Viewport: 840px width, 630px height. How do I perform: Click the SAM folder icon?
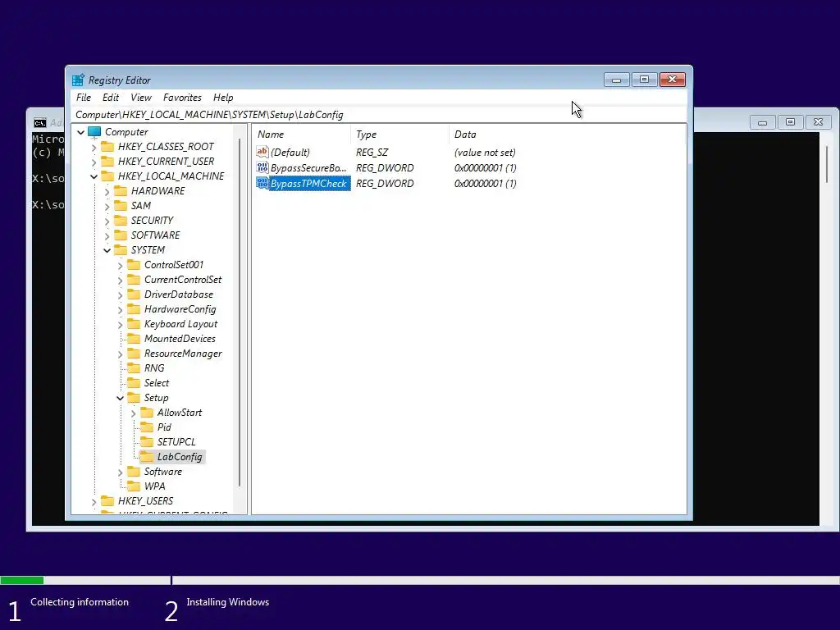121,206
